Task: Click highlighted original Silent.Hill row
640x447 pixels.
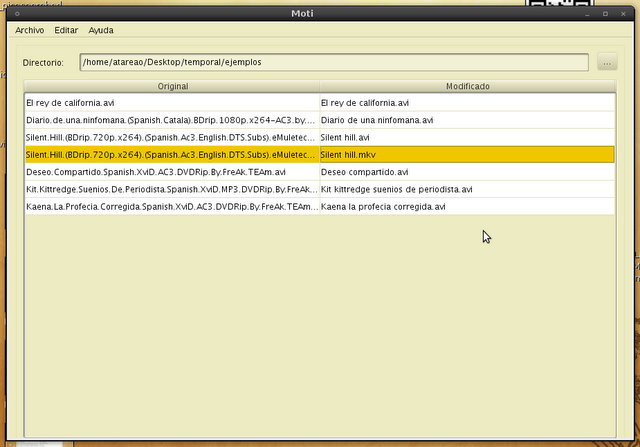Action: pyautogui.click(x=172, y=155)
